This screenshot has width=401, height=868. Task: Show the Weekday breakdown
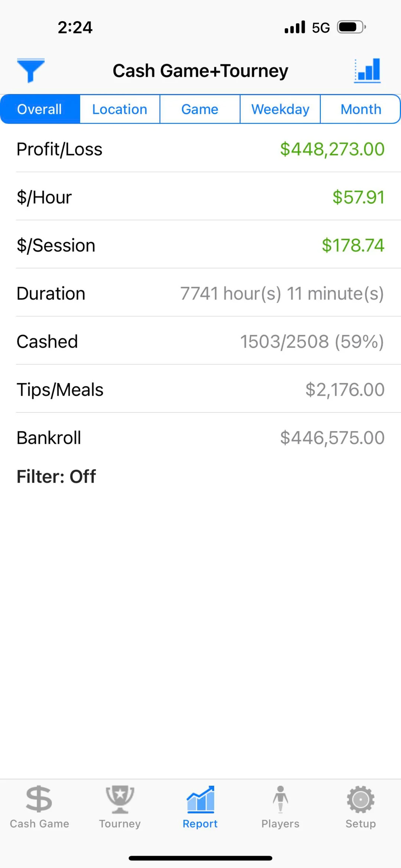(280, 109)
